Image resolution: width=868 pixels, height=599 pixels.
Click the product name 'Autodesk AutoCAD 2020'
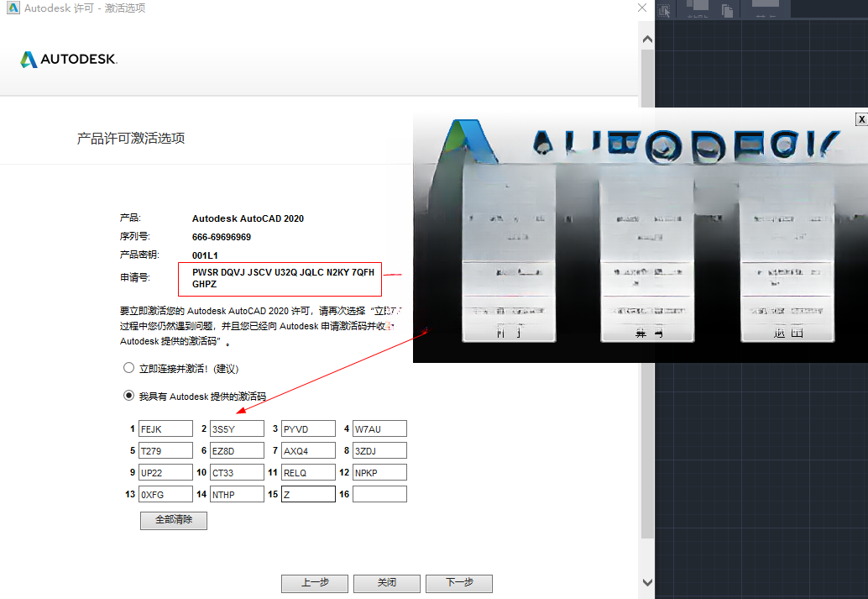click(x=248, y=219)
